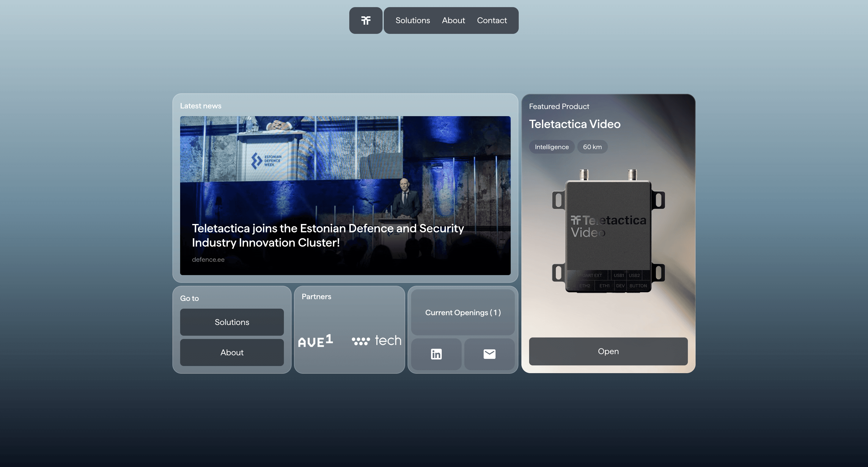The image size is (868, 467).
Task: Open the LinkedIn icon link
Action: [x=436, y=354]
